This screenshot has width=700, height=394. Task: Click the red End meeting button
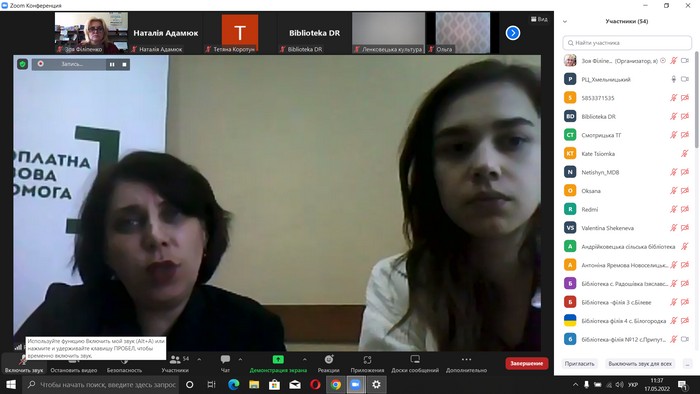pyautogui.click(x=526, y=363)
